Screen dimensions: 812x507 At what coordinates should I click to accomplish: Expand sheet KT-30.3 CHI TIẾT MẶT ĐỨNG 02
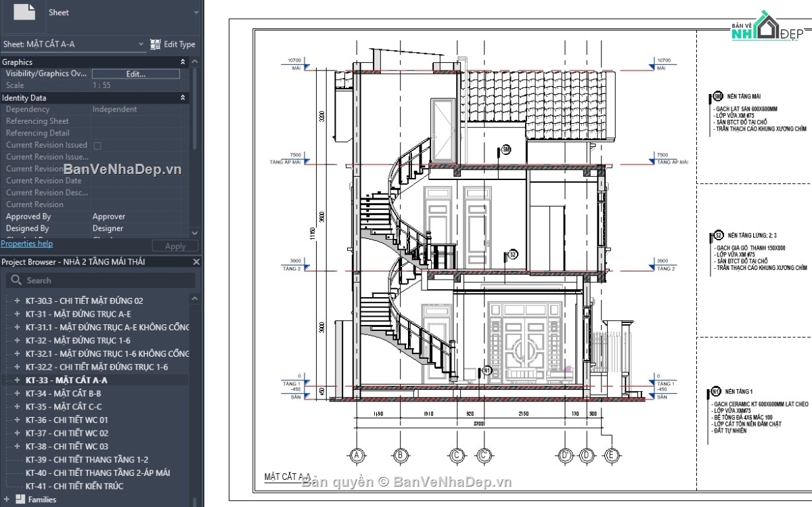[x=17, y=301]
